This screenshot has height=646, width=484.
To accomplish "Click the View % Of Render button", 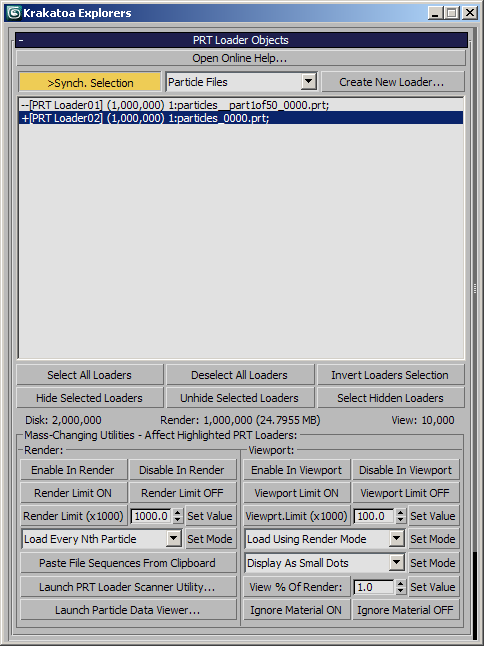I will [297, 587].
